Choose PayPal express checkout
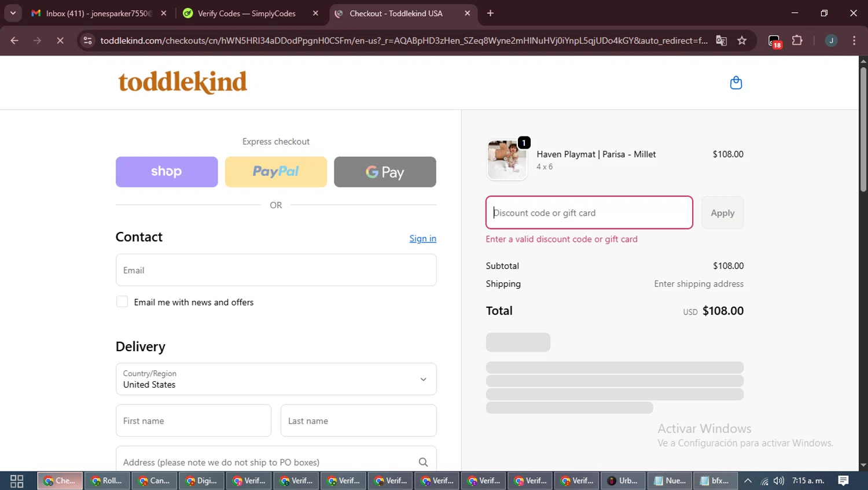 (276, 172)
